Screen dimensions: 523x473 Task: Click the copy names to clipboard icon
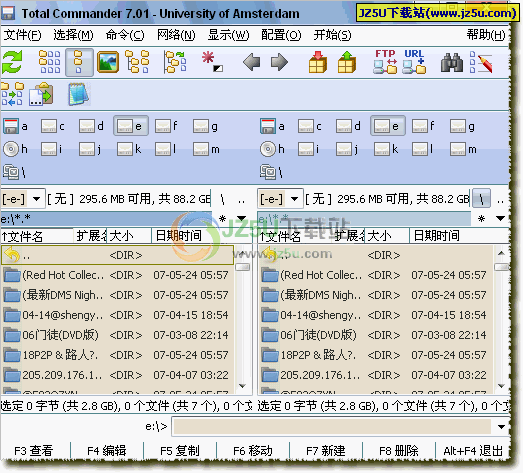tap(41, 94)
